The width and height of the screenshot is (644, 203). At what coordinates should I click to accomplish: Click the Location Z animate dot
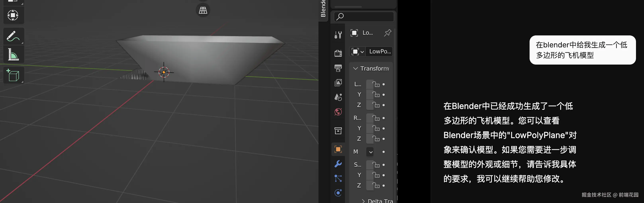pyautogui.click(x=384, y=105)
